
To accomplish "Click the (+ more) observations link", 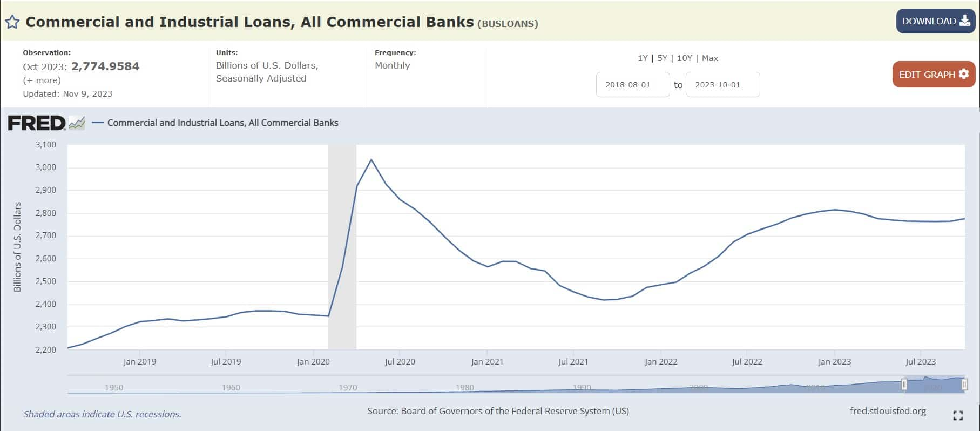I will 42,80.
